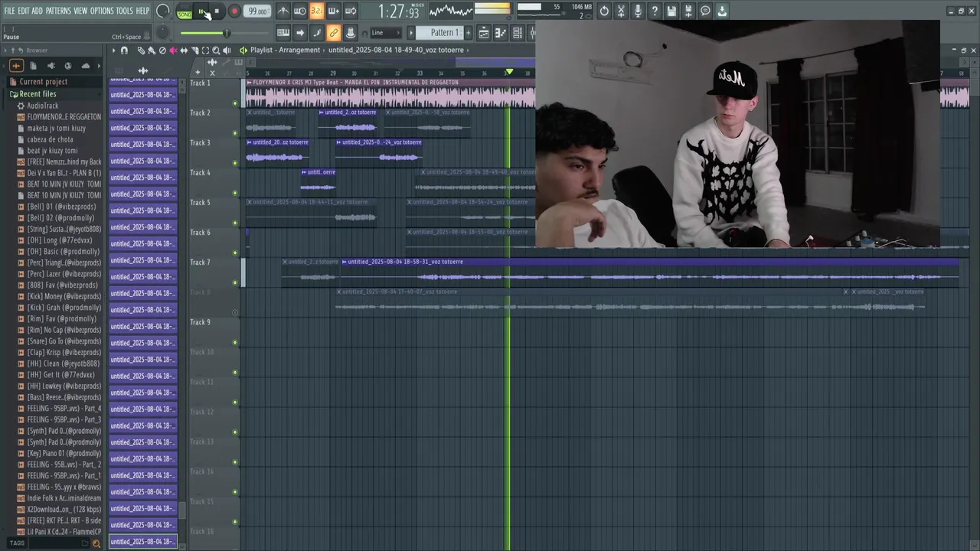Click the green playhead marker on timeline
Image resolution: width=980 pixels, height=551 pixels.
(509, 72)
